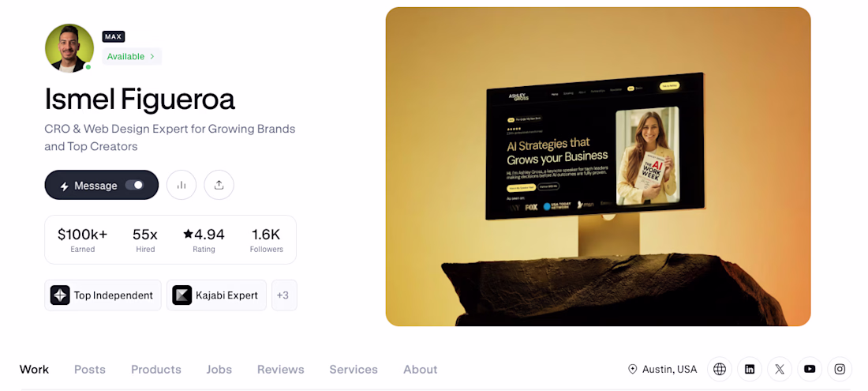Viewport: 868px width, 391px height.
Task: Click the Kajabi Expert badge
Action: click(216, 295)
